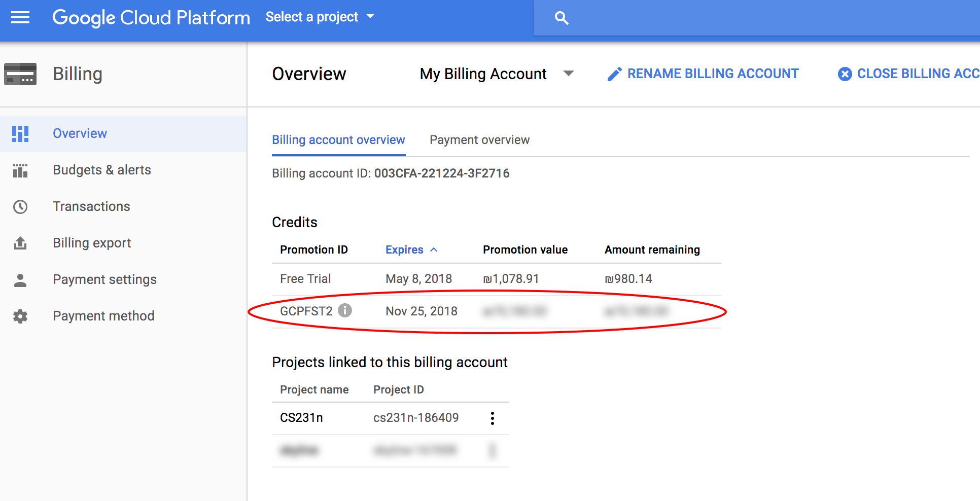
Task: Select billing account ID 003CFA-221224-3F2716
Action: point(442,173)
